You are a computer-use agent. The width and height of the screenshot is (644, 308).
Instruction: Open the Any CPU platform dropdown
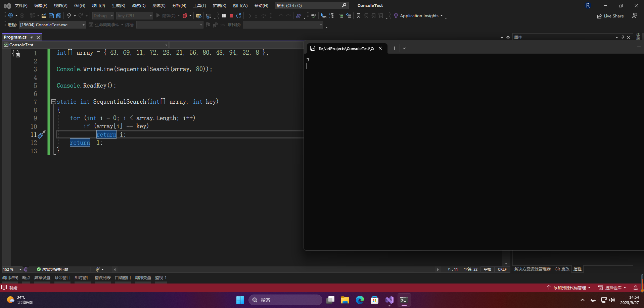(135, 15)
